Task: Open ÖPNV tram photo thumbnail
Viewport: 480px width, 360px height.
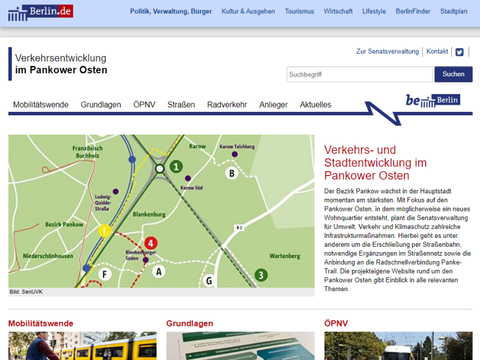Action: click(x=398, y=346)
